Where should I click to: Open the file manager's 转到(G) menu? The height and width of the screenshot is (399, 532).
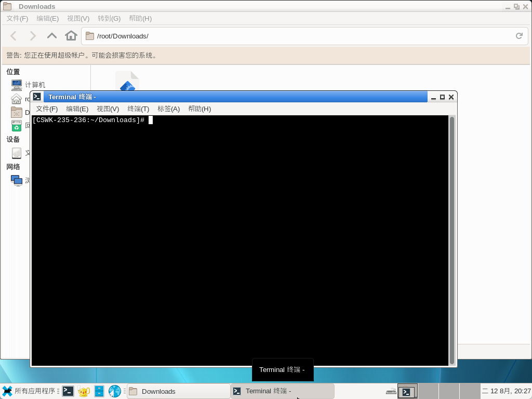109,18
